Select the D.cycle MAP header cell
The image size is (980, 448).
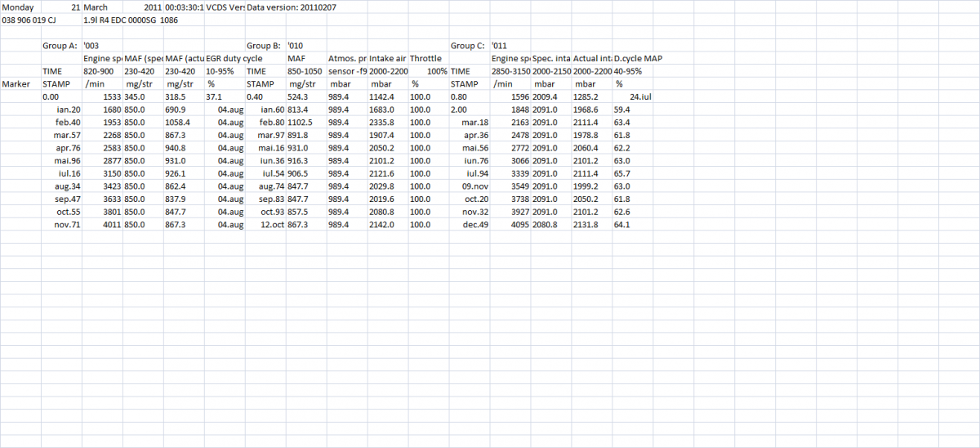(x=642, y=59)
